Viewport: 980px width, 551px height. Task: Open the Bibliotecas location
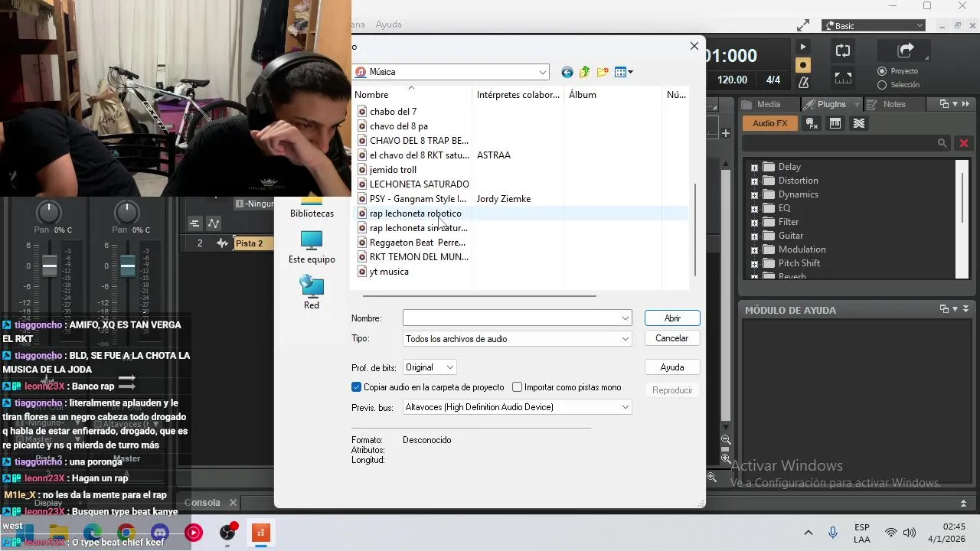pyautogui.click(x=312, y=207)
